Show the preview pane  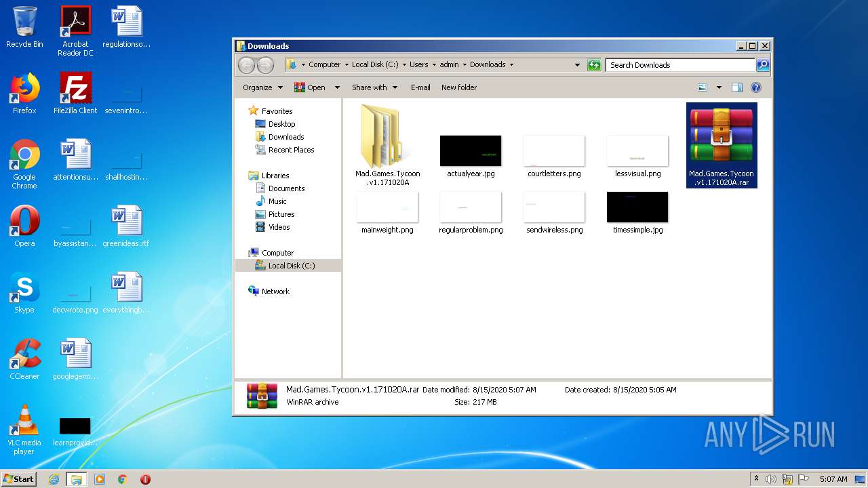tap(737, 87)
